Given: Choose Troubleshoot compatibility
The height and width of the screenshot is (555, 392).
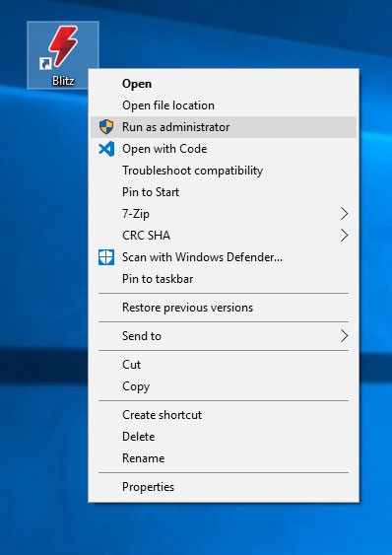Looking at the screenshot, I should tap(224, 171).
